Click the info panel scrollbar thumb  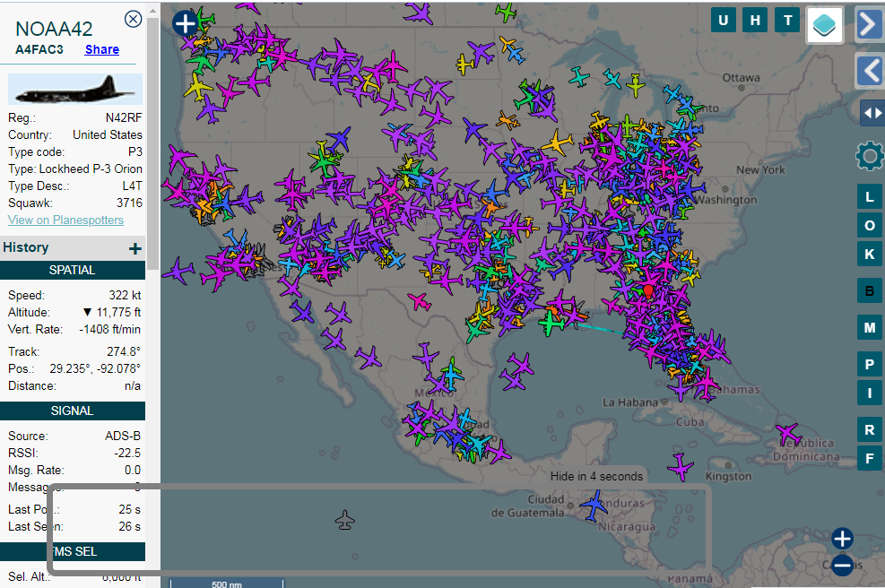[x=152, y=144]
